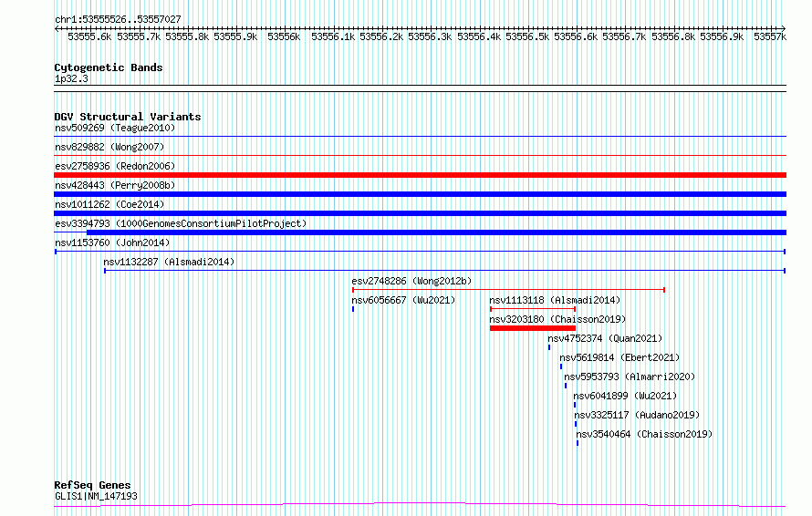Click the nsv3540464 (Chaisson2019) blue marker
812x516 pixels.
pyautogui.click(x=578, y=443)
